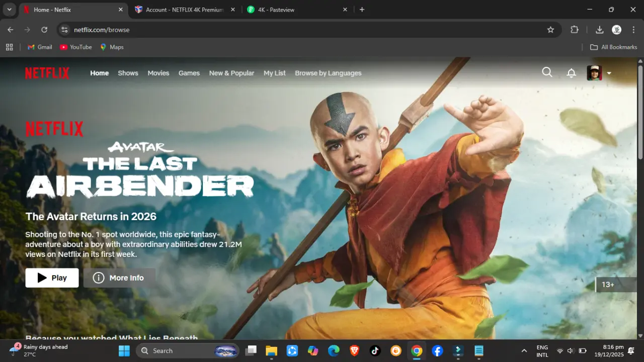Screen dimensions: 644x362
Task: Open the ENG INTL language switcher
Action: pos(542,350)
